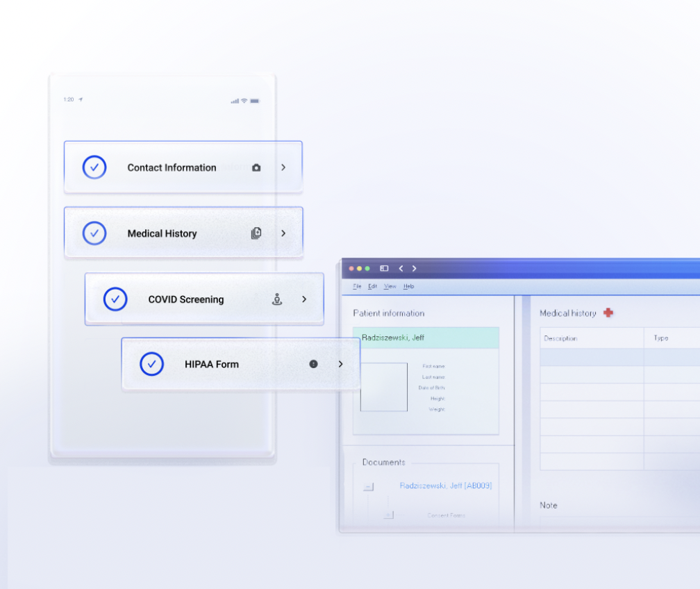Click the red cross beside Medical history

608,313
